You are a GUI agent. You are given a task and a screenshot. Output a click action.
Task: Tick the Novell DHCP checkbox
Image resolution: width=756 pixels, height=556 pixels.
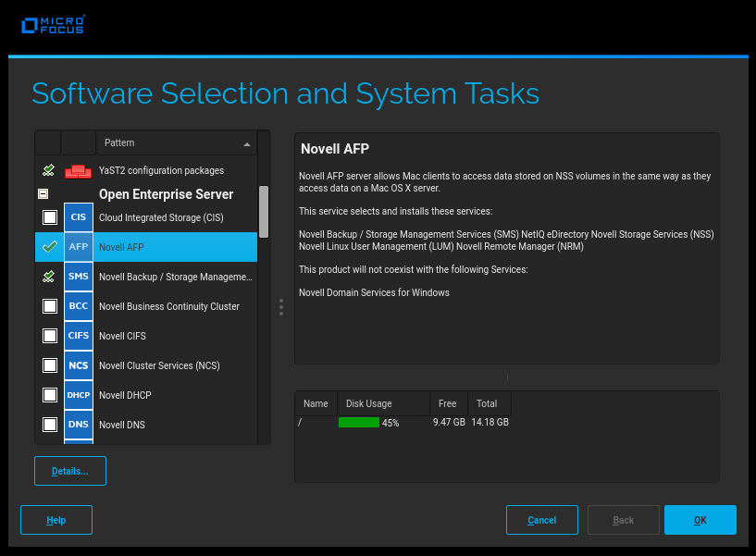(x=49, y=395)
